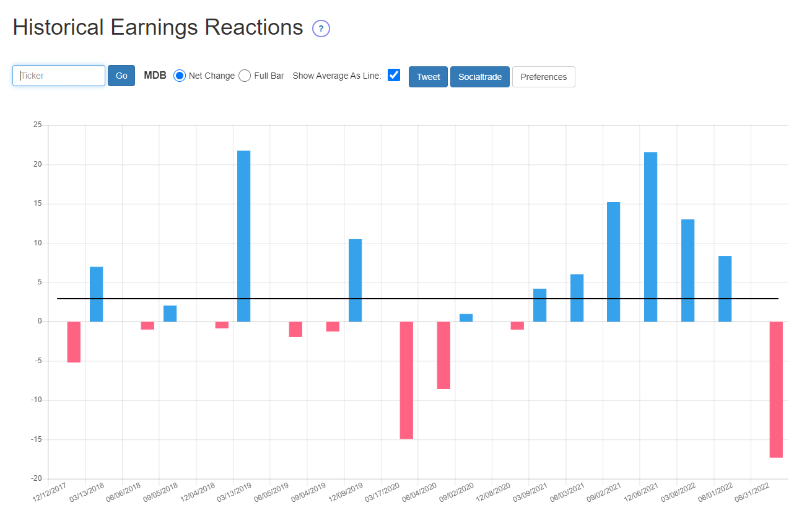Click the 03/13/2019 tall blue bar
This screenshot has width=812, height=518.
pos(244,235)
